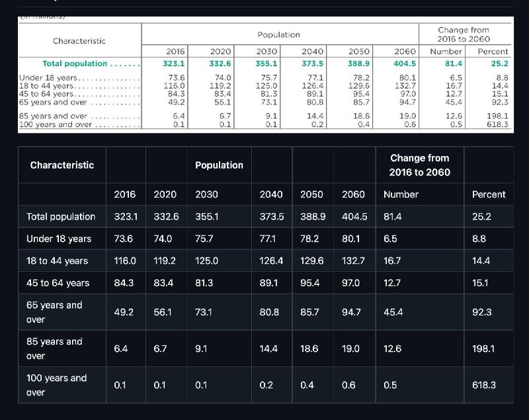Click the Number column header in dark table

401,194
